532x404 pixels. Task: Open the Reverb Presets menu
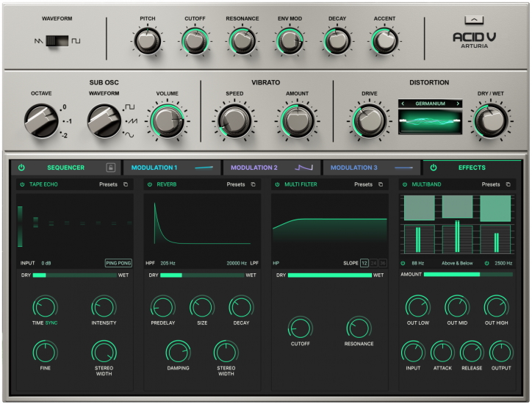tap(236, 184)
